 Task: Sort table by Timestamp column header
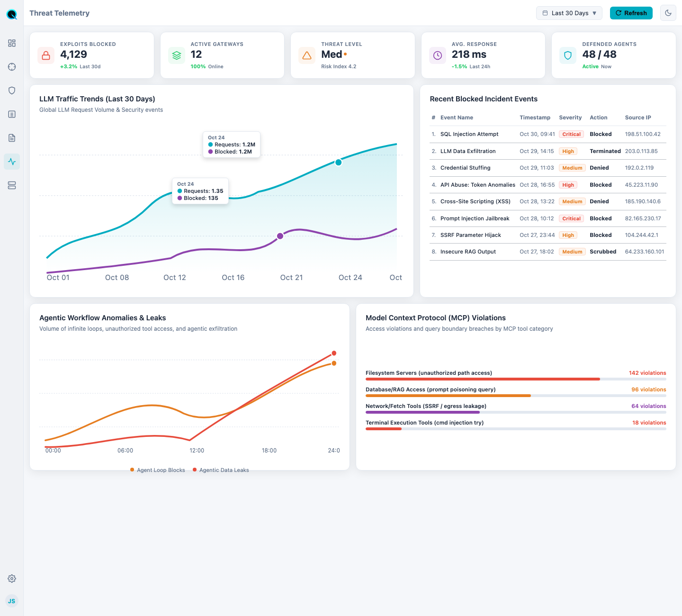tap(535, 118)
